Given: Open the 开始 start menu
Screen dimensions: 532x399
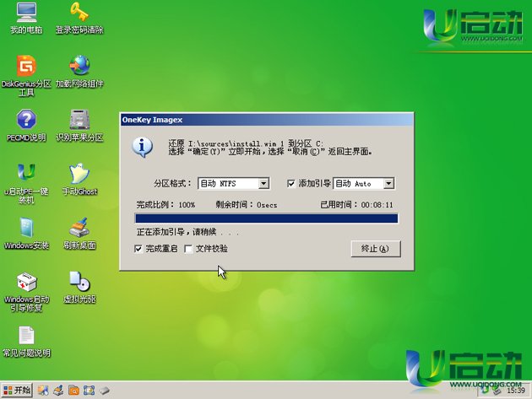Looking at the screenshot, I should 17,391.
